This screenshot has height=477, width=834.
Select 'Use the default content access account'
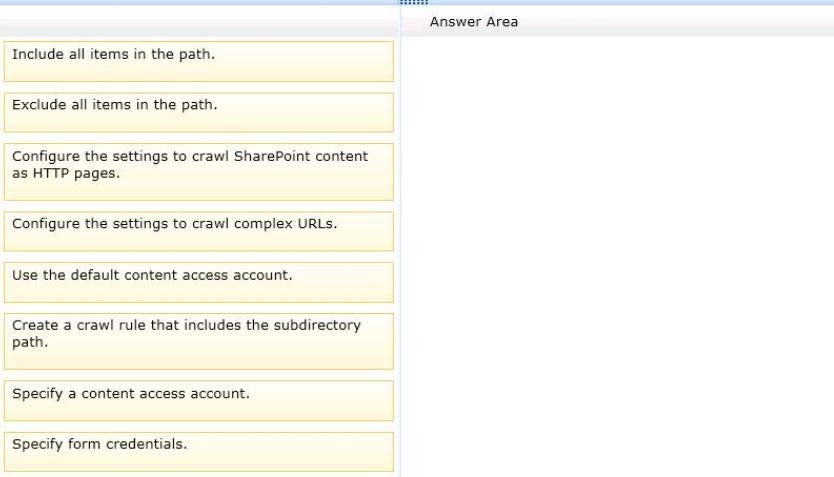click(x=198, y=282)
